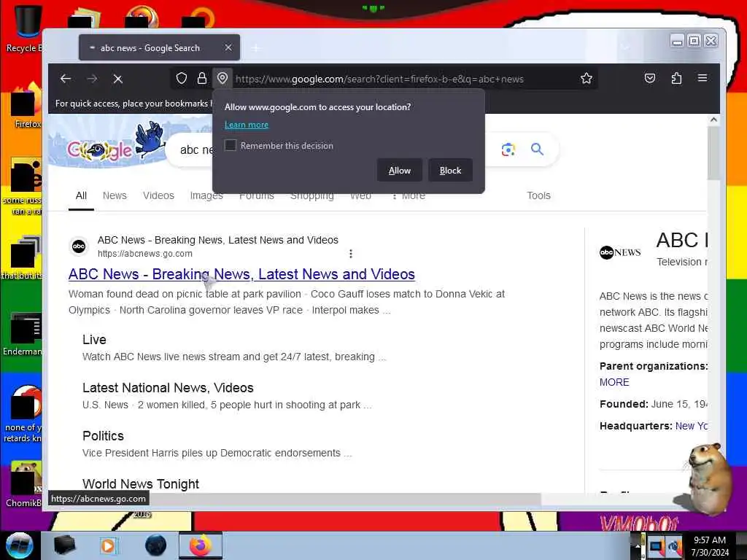Expand the list all tabs chevron
This screenshot has width=747, height=560.
(625, 47)
